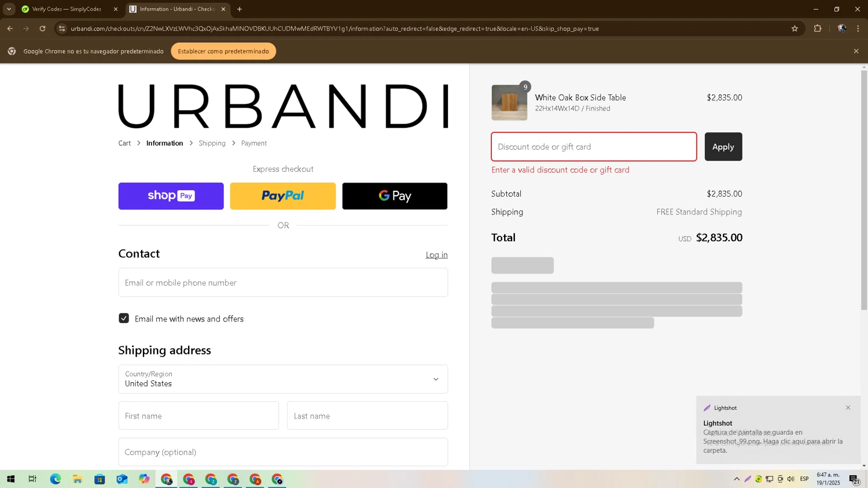The image size is (868, 488).
Task: Click the page vertical scrollbar
Action: (x=864, y=191)
